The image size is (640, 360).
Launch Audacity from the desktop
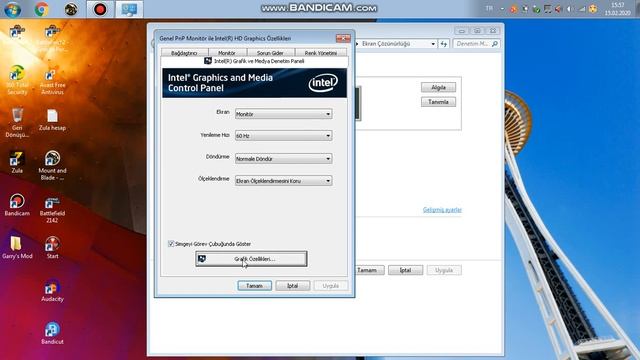52,291
